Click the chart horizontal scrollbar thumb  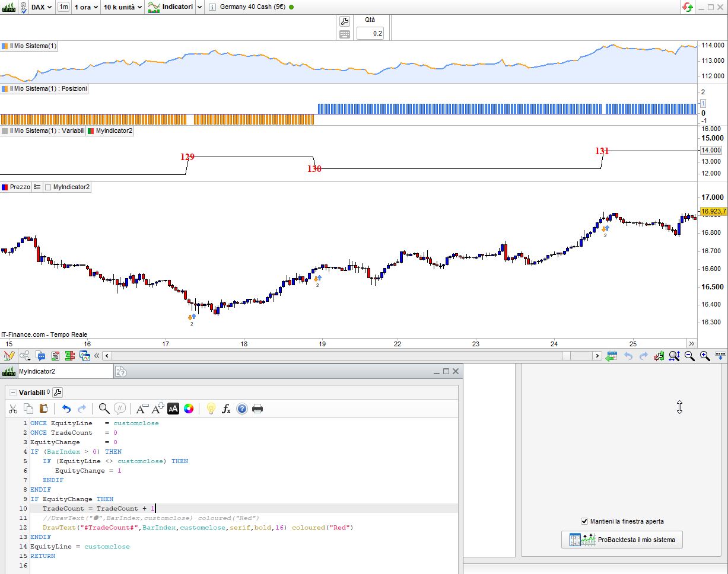(x=567, y=356)
